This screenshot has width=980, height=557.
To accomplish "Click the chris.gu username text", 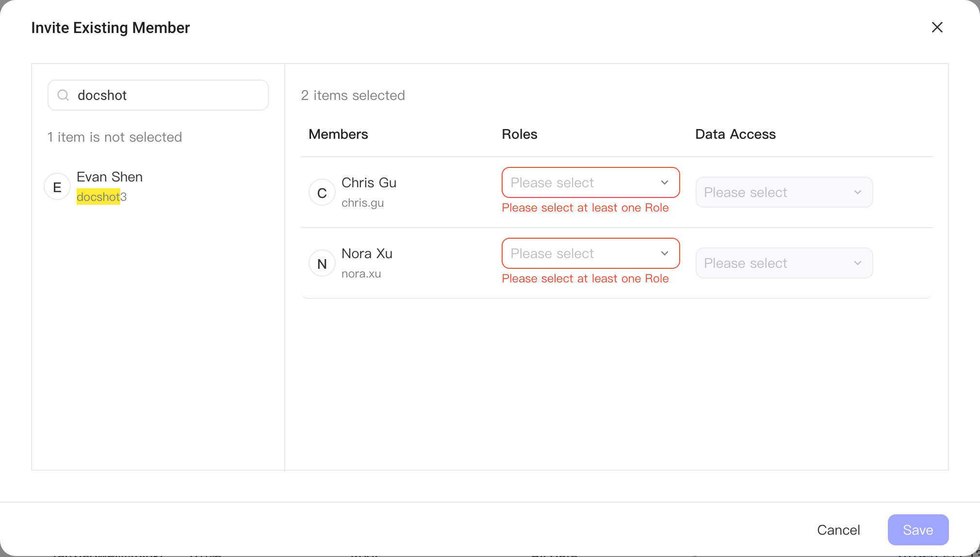I will pos(362,203).
